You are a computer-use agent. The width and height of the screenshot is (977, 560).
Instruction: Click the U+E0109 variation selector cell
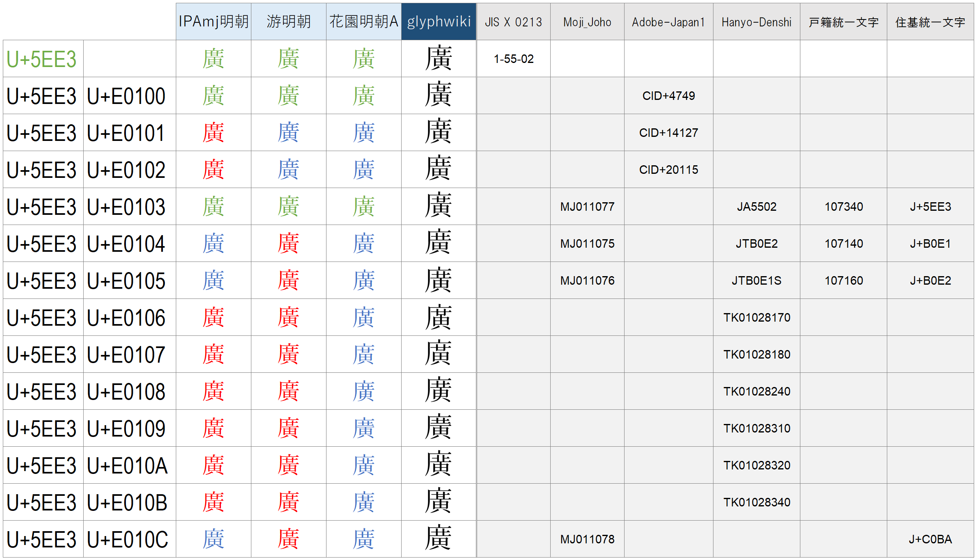tap(130, 428)
